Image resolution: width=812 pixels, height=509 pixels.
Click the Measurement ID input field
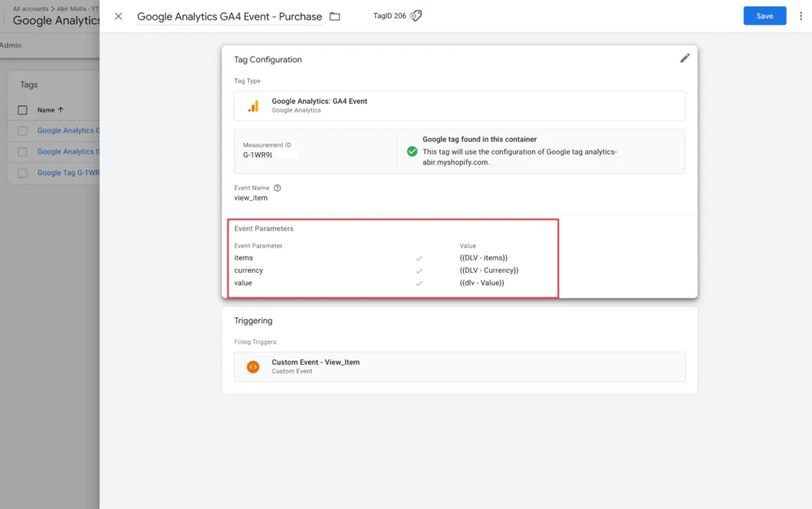[270, 156]
